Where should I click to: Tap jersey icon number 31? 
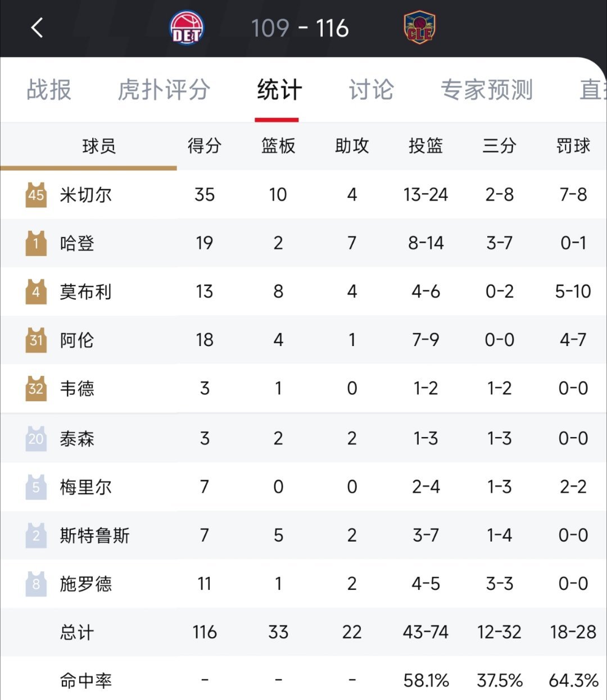point(36,340)
